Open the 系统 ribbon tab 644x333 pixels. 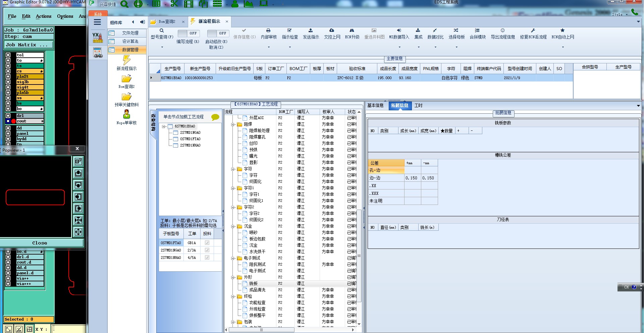click(x=98, y=14)
